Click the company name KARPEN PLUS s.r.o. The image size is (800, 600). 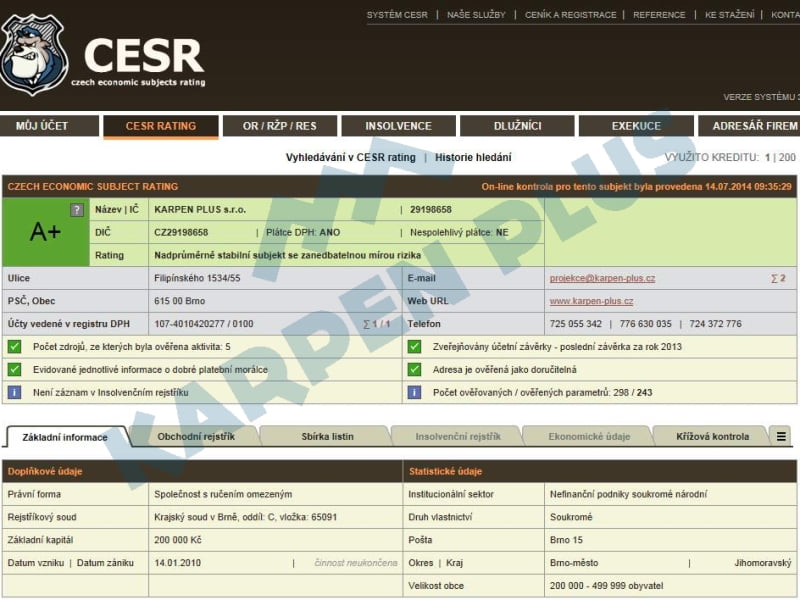click(200, 210)
